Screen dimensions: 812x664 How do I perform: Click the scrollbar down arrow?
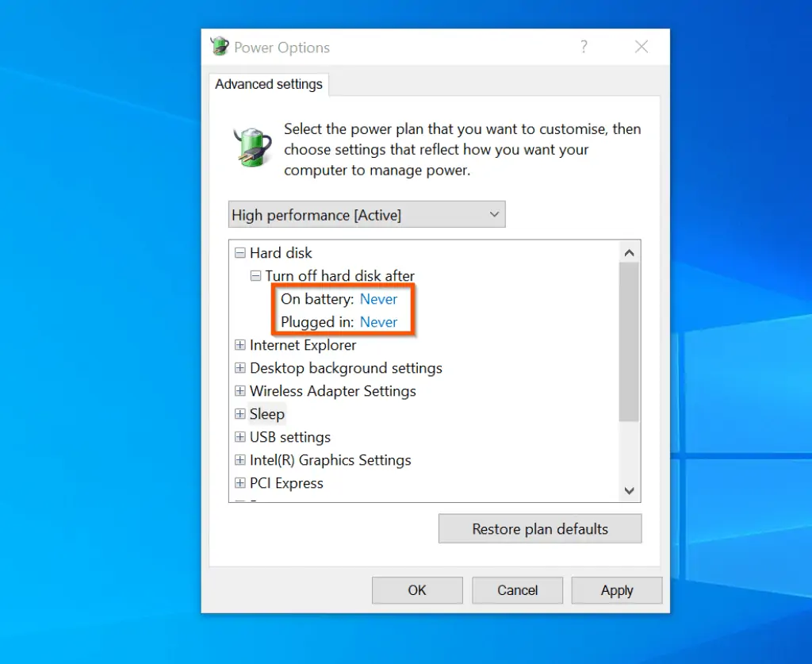pyautogui.click(x=629, y=490)
